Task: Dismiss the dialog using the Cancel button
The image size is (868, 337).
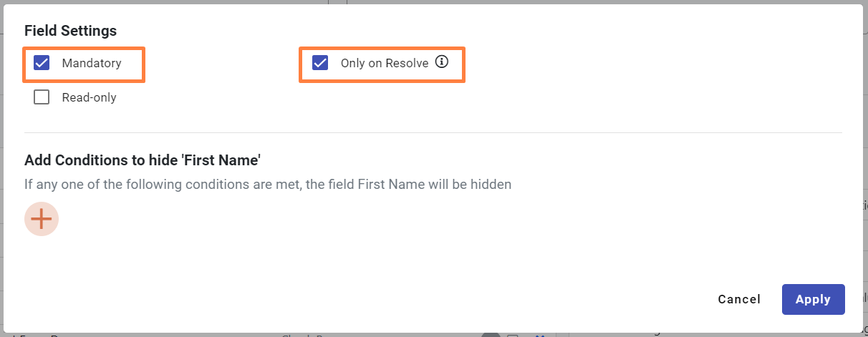Action: [739, 299]
